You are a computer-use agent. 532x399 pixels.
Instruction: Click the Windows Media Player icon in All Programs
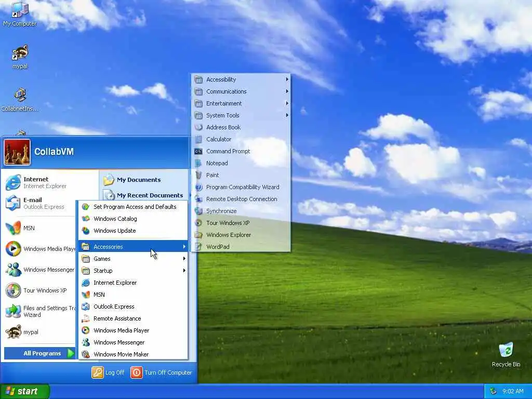click(86, 330)
